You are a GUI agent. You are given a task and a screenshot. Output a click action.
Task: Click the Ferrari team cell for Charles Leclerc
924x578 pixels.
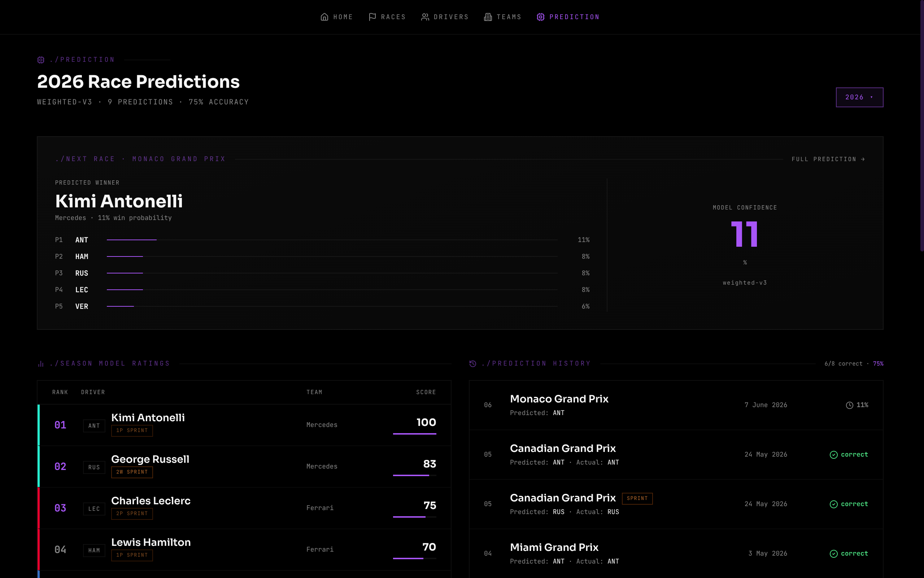tap(319, 508)
